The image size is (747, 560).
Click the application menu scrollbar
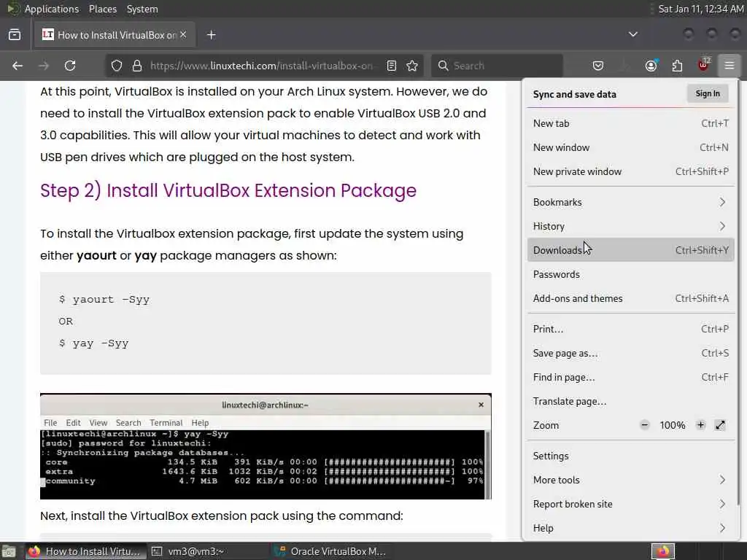point(738,292)
